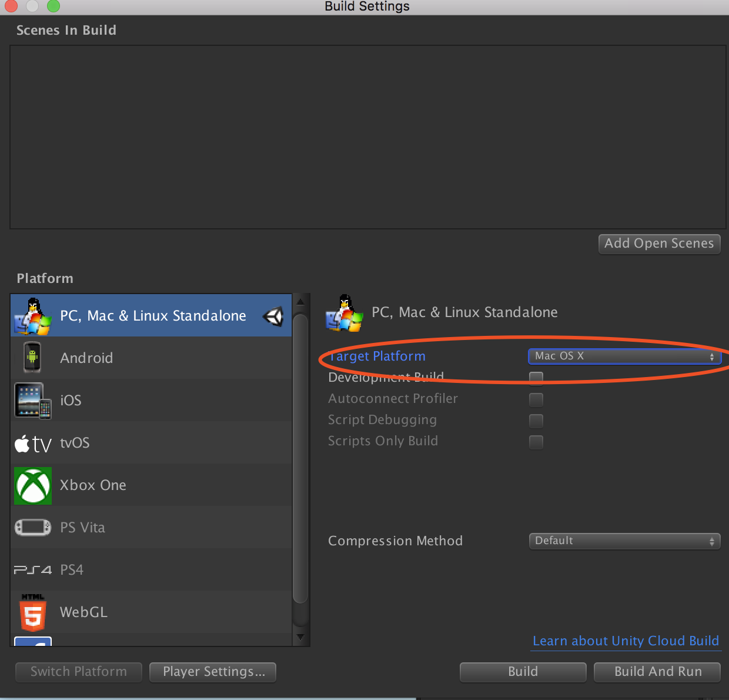Click the Switch Platform button
This screenshot has width=729, height=700.
tap(79, 672)
